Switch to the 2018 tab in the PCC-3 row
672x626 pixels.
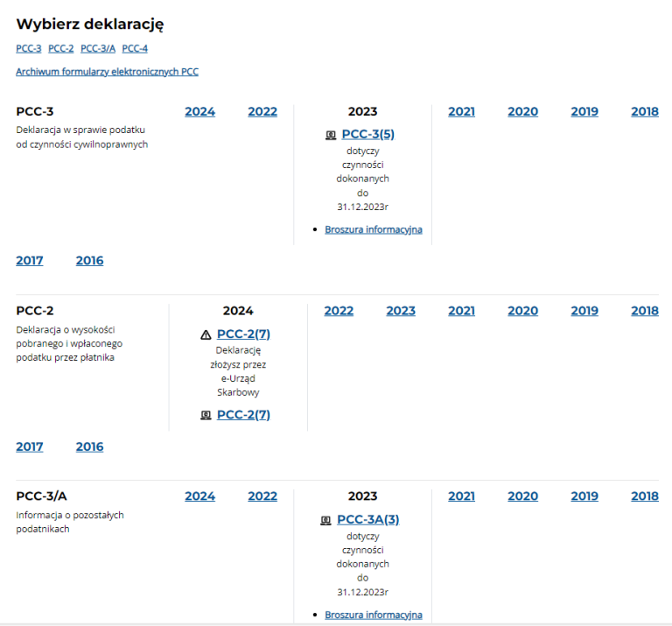coord(645,111)
